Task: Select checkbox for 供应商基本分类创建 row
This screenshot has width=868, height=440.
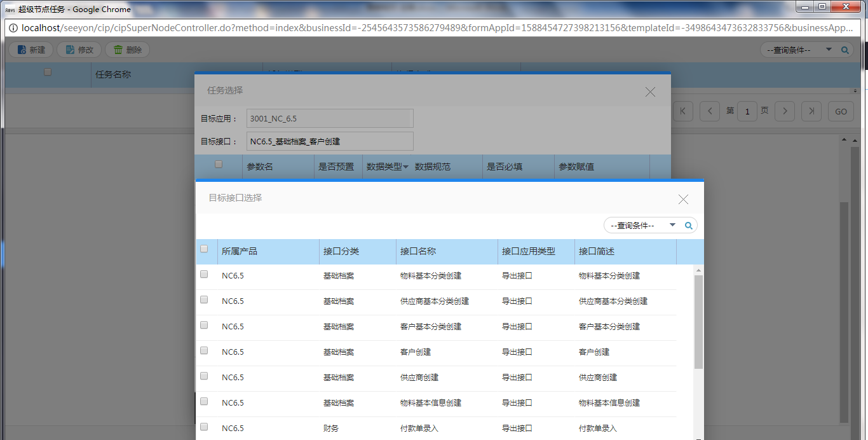Action: click(204, 299)
